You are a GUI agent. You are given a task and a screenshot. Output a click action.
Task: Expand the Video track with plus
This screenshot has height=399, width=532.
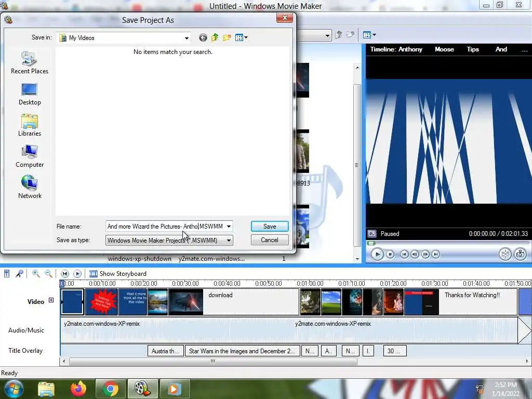pyautogui.click(x=51, y=300)
